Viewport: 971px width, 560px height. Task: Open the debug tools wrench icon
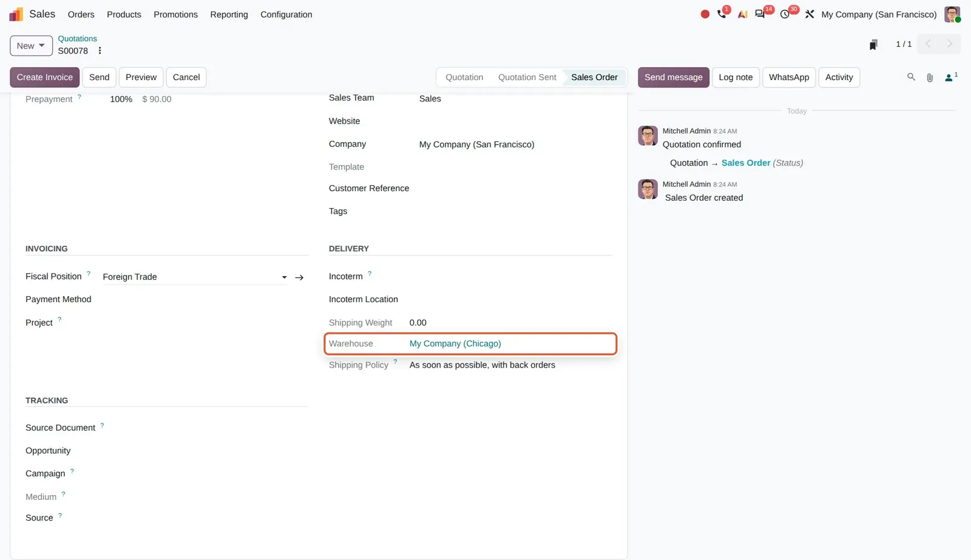coord(810,14)
